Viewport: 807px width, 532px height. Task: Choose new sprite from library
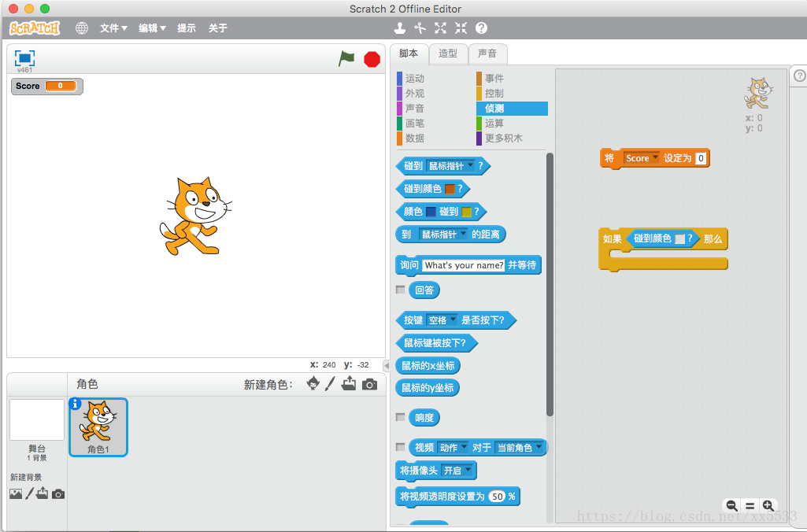[x=313, y=383]
